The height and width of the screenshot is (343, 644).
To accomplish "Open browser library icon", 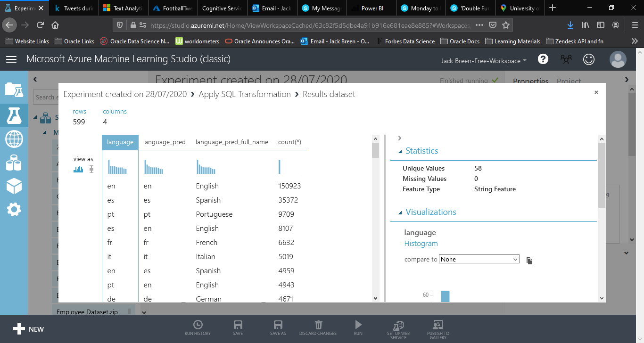I will click(x=586, y=25).
